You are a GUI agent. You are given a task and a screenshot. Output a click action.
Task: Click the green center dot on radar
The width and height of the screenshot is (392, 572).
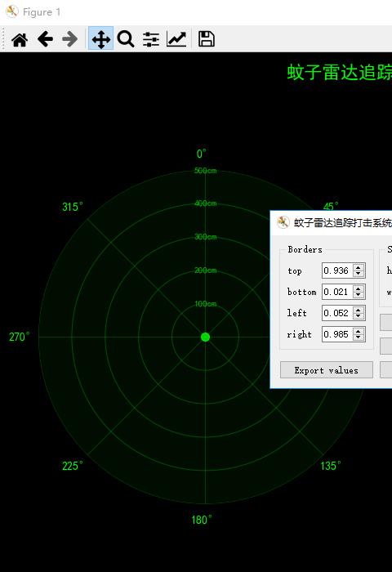coord(205,337)
